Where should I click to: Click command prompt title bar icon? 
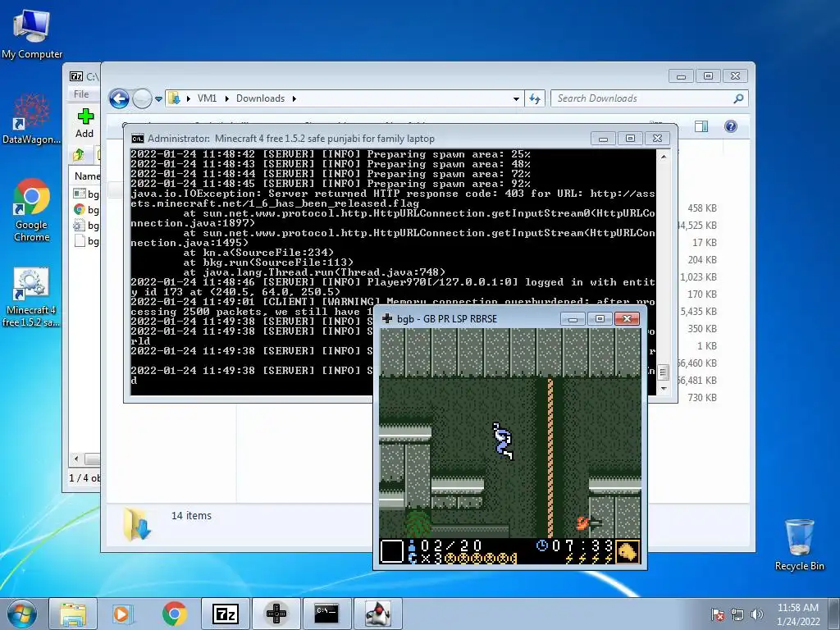point(138,139)
